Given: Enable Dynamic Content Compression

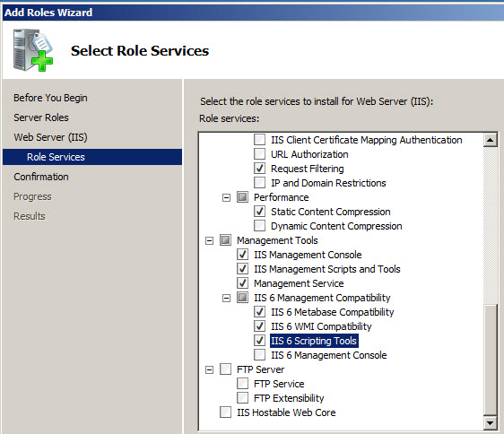Looking at the screenshot, I should click(259, 226).
